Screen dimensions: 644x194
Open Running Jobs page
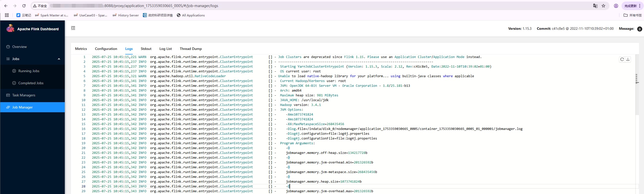(x=33, y=71)
